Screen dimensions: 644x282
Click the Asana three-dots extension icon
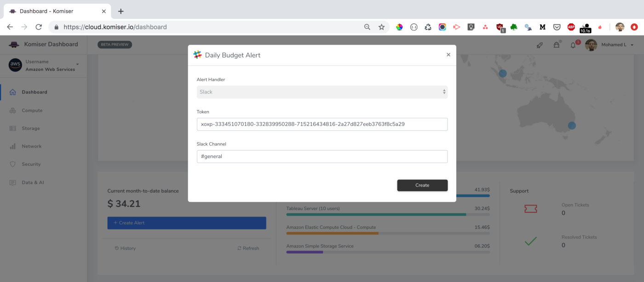485,27
